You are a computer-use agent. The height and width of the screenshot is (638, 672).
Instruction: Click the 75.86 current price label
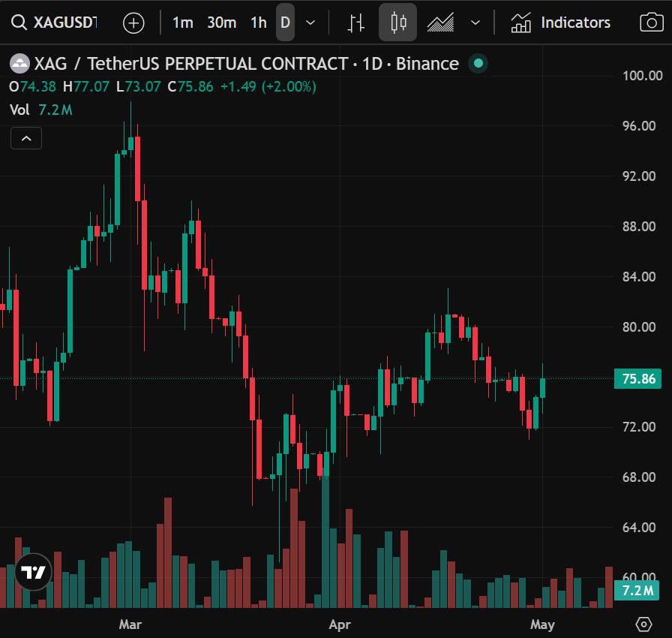point(637,378)
